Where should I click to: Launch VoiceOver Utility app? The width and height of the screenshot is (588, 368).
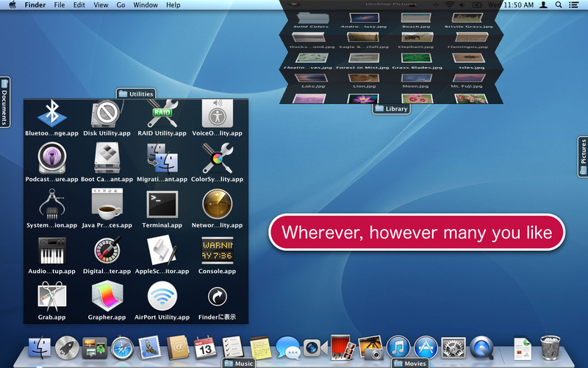tap(217, 113)
